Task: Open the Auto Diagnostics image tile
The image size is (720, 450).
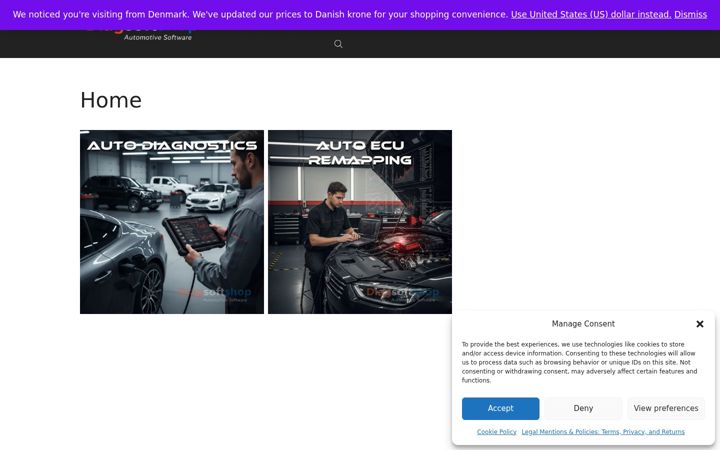Action: pyautogui.click(x=172, y=222)
